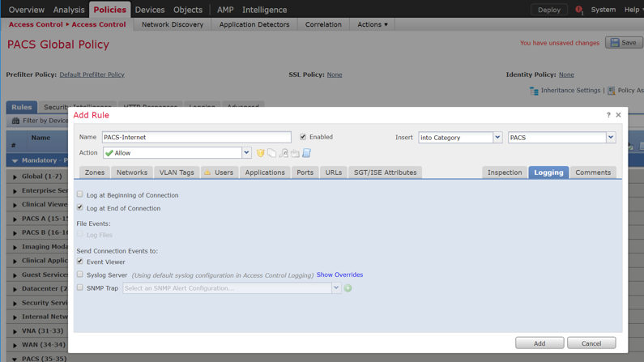Open the Networks tab
This screenshot has height=362, width=644.
131,172
